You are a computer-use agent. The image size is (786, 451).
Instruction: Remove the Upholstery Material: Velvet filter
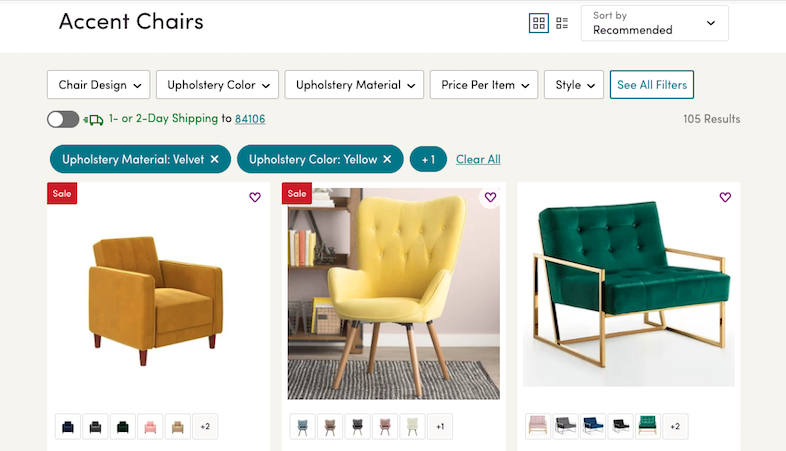215,159
